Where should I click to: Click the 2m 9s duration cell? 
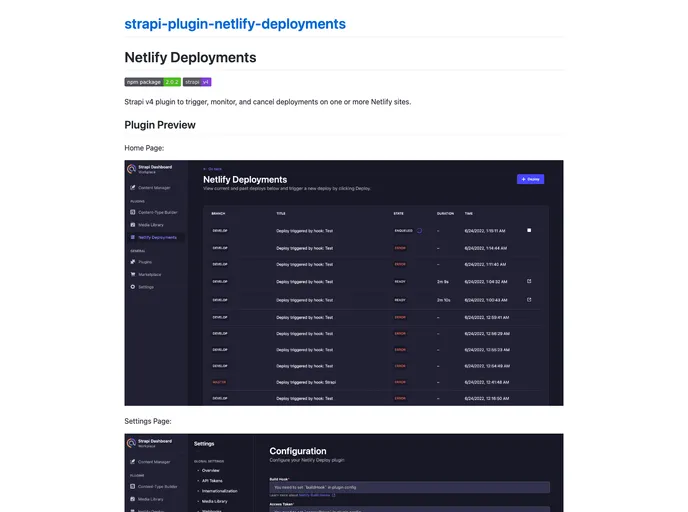point(443,282)
